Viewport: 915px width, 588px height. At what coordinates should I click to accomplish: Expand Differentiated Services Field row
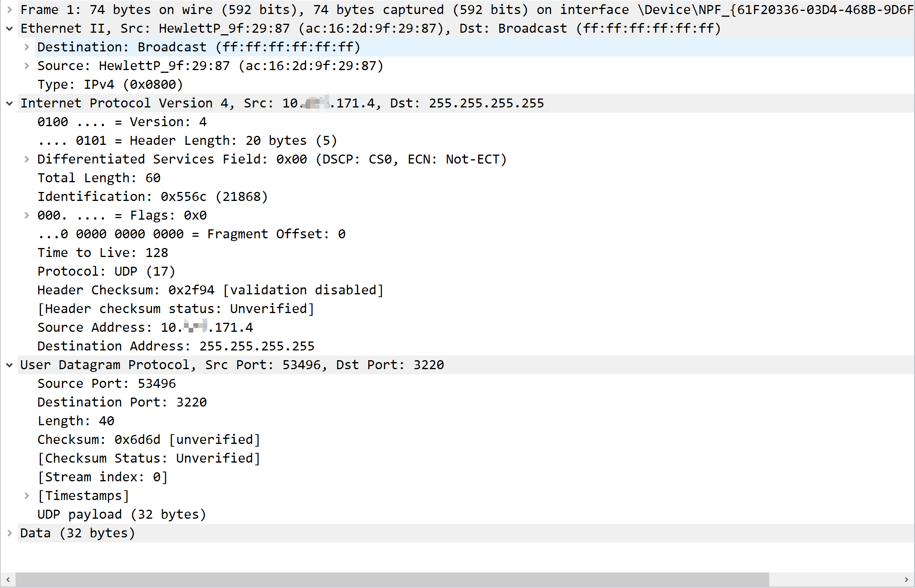(26, 159)
